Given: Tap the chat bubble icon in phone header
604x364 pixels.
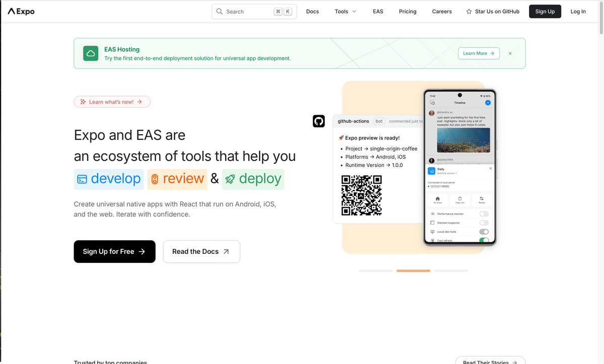Looking at the screenshot, I should (x=432, y=103).
